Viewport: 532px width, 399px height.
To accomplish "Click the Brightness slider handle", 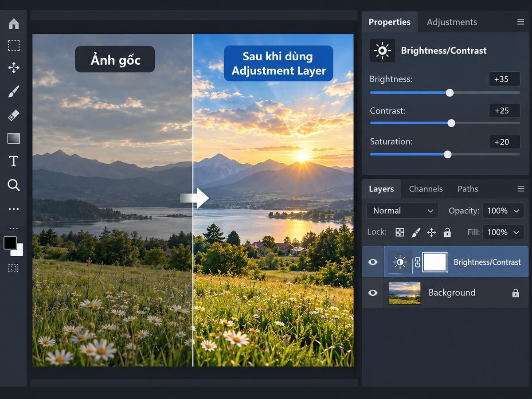I will tap(450, 93).
